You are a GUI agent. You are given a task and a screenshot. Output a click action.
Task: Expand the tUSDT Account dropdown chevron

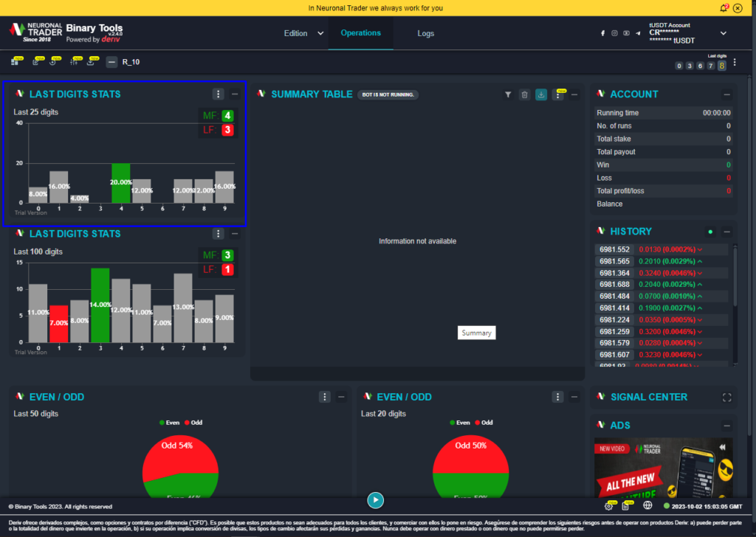[724, 33]
